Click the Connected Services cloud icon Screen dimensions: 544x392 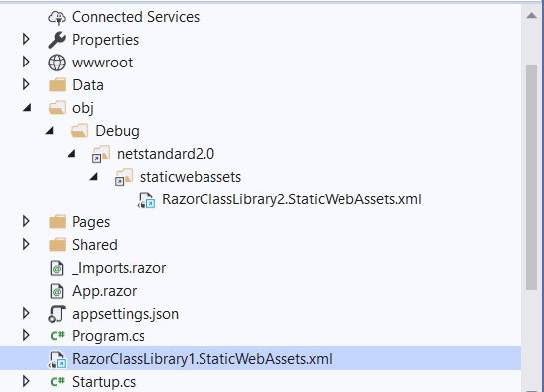(57, 17)
